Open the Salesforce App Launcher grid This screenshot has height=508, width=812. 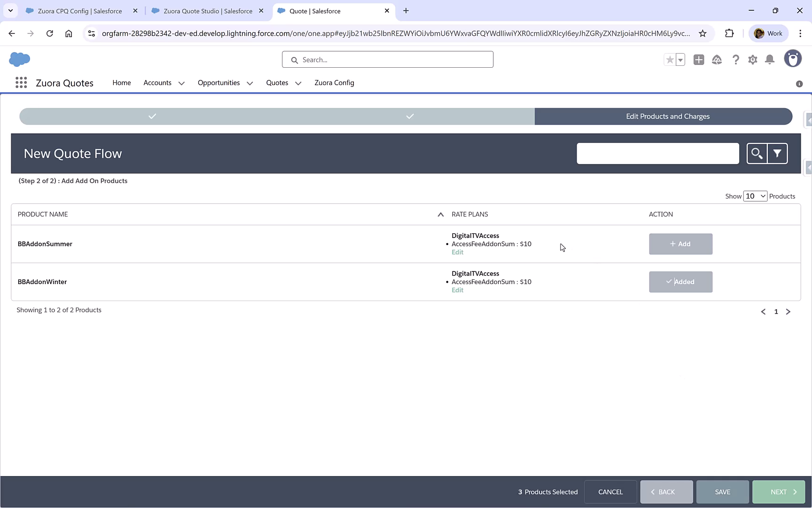21,82
